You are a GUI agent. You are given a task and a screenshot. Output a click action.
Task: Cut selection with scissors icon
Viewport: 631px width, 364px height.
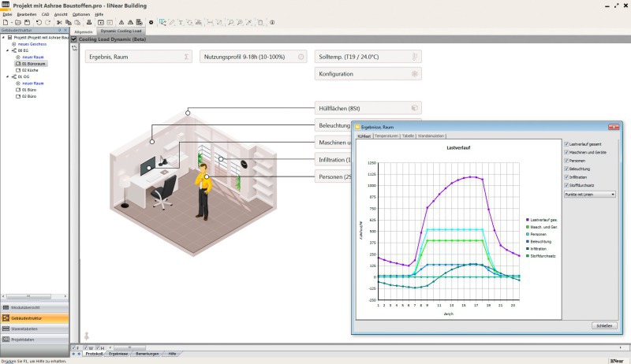click(x=59, y=23)
